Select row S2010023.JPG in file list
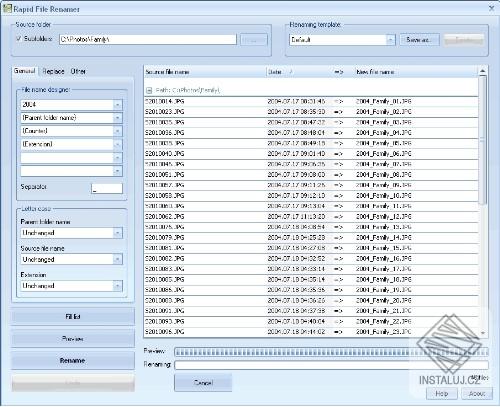The width and height of the screenshot is (500, 407). [311, 112]
